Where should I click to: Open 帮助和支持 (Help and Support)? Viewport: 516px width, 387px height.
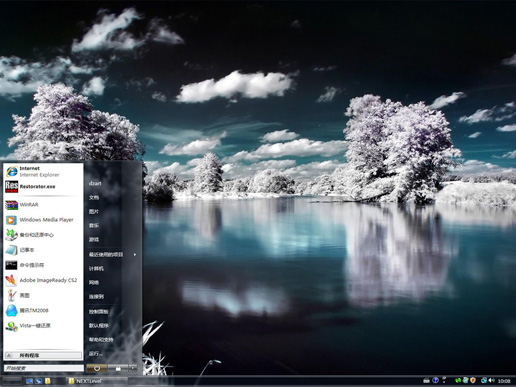(x=113, y=340)
